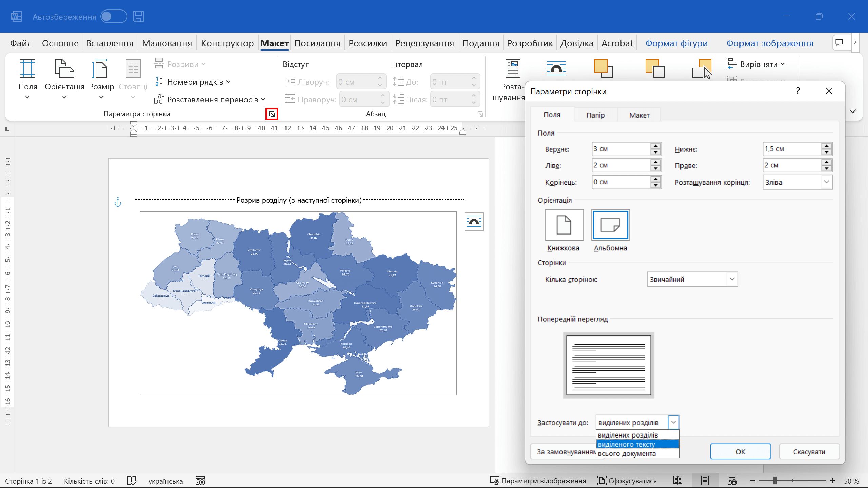Select Книжкова portrait orientation
The height and width of the screenshot is (488, 868).
coord(564,225)
